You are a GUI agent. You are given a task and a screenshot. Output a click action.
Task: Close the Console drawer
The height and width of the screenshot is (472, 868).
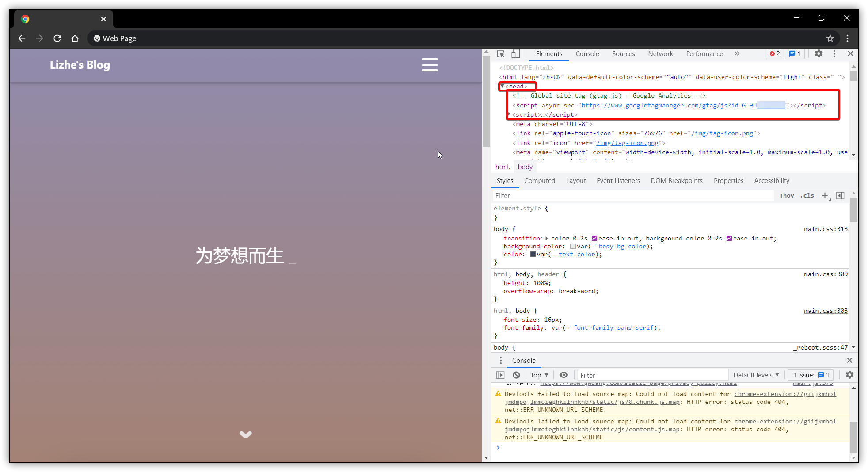coord(849,360)
